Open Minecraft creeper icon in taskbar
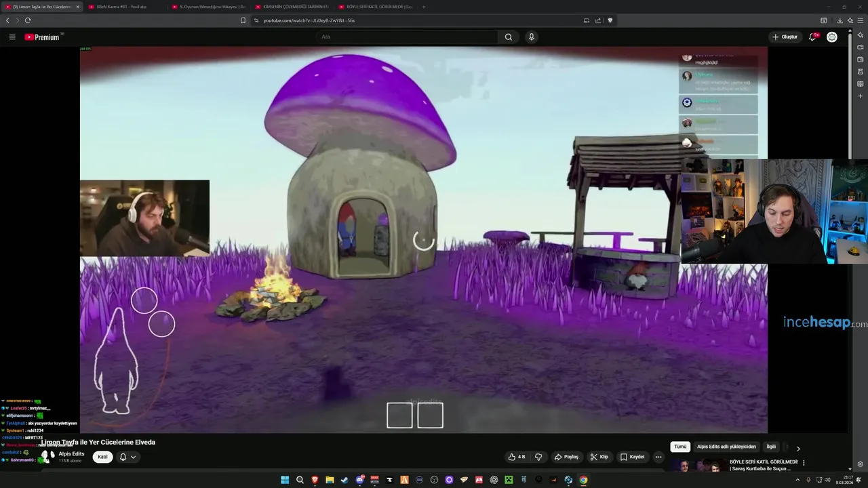This screenshot has height=488, width=868. coord(509,480)
